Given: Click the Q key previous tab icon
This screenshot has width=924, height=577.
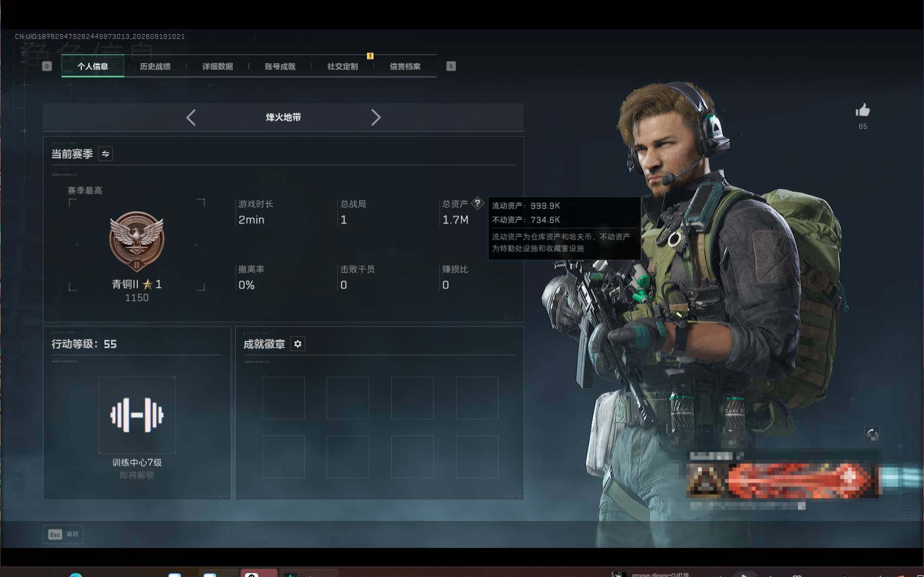Looking at the screenshot, I should pos(47,66).
